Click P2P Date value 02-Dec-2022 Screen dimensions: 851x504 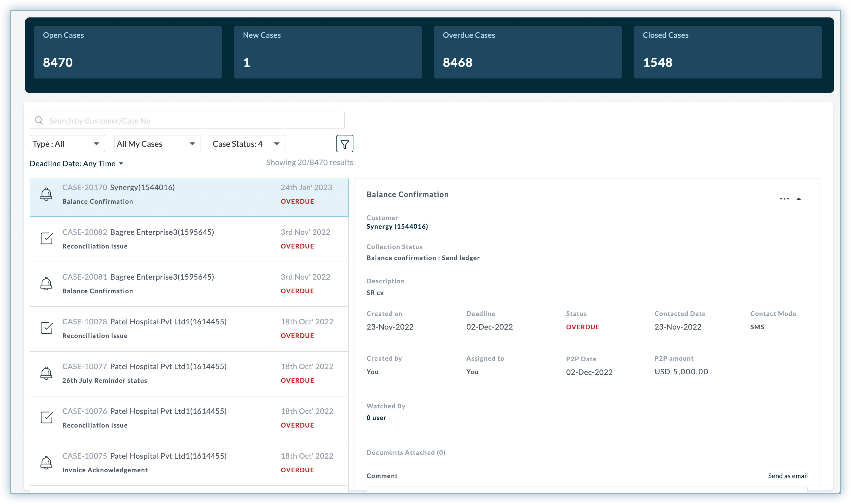click(x=589, y=372)
